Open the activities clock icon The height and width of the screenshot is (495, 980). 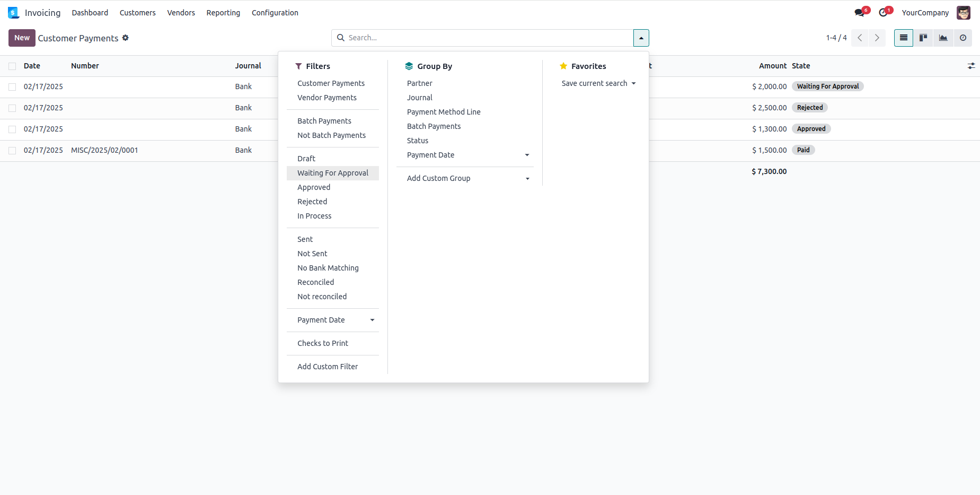point(883,13)
